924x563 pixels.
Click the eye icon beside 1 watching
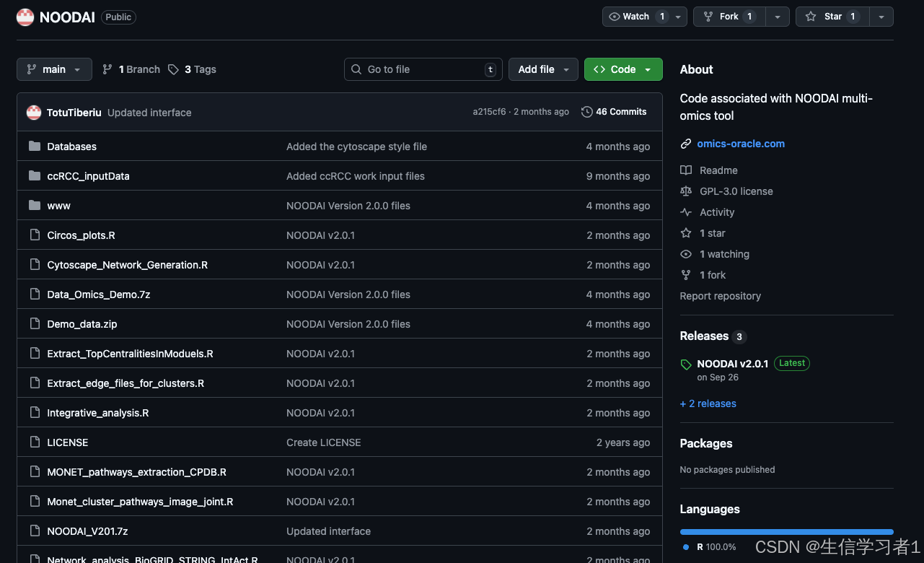tap(686, 254)
